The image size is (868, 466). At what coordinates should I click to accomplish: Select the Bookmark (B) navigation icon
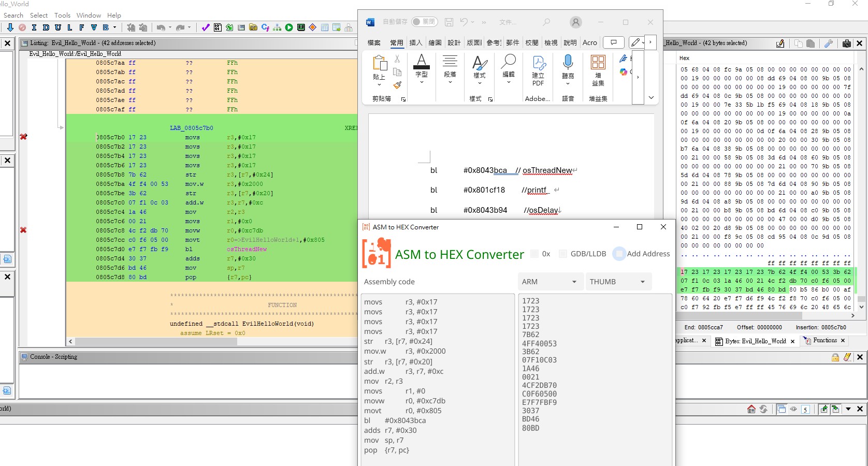coord(106,27)
